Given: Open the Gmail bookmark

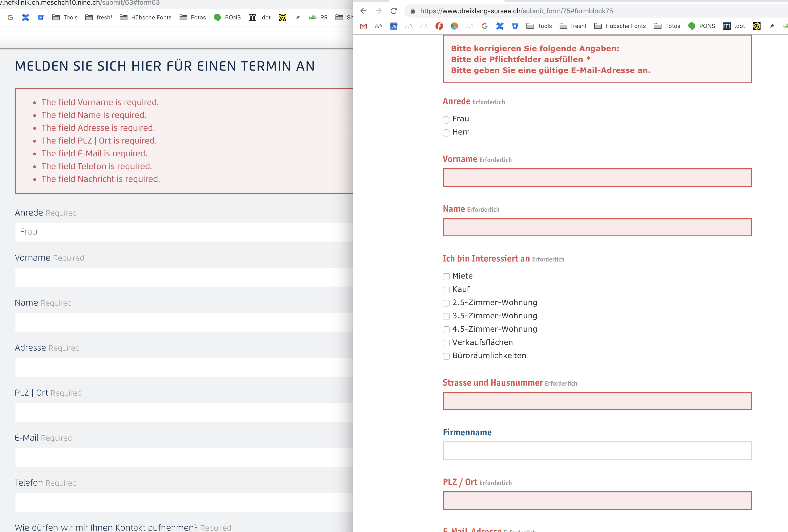Looking at the screenshot, I should click(x=363, y=26).
